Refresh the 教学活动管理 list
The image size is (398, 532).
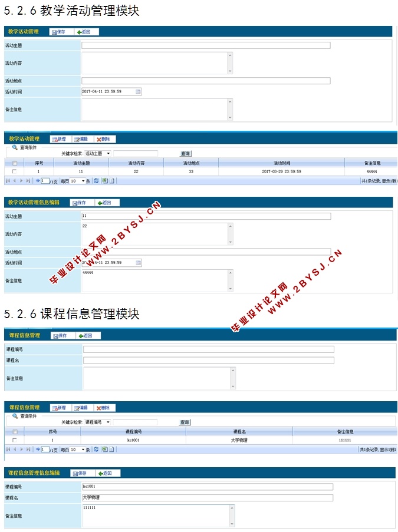(97, 181)
